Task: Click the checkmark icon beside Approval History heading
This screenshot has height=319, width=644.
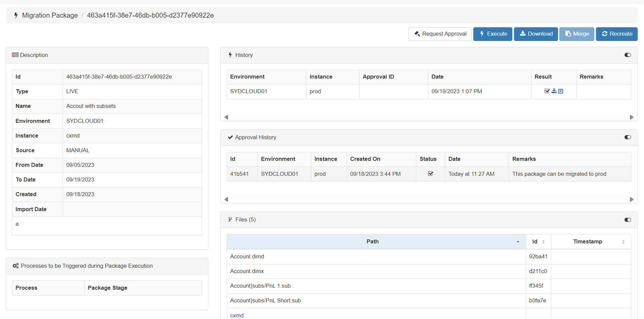Action: (230, 137)
